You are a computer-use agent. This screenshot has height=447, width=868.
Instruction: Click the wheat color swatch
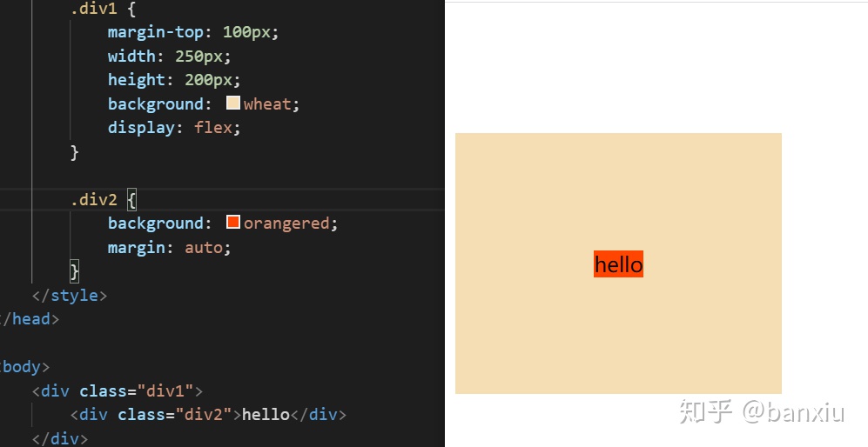pos(233,103)
